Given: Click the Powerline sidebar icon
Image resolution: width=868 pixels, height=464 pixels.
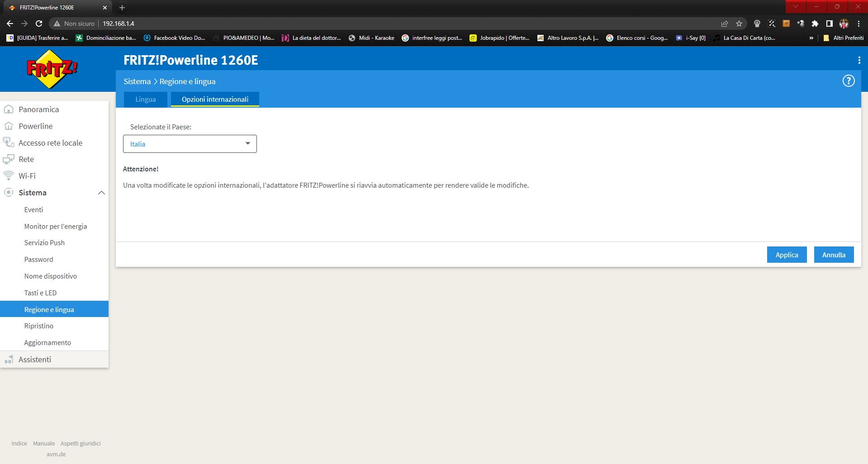Looking at the screenshot, I should [9, 126].
